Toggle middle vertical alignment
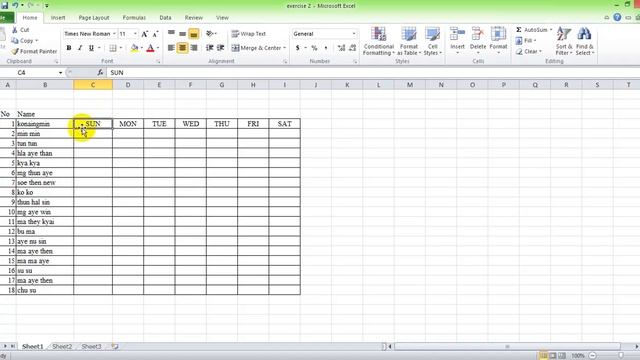 182,34
